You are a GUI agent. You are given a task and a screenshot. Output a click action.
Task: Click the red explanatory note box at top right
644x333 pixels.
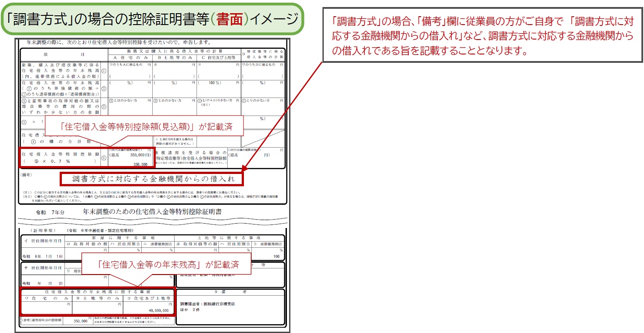483,36
